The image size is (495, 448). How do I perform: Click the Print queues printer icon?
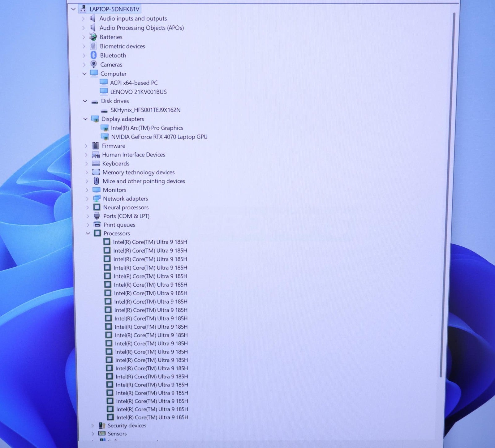point(97,224)
